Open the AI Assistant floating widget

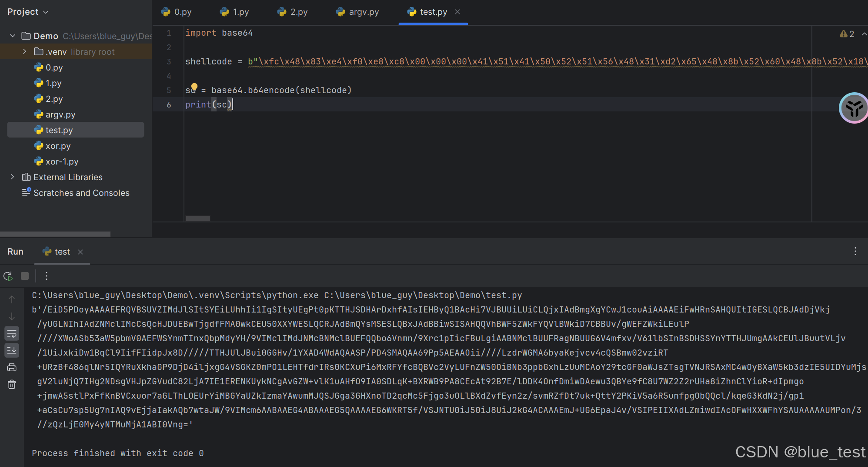(853, 108)
